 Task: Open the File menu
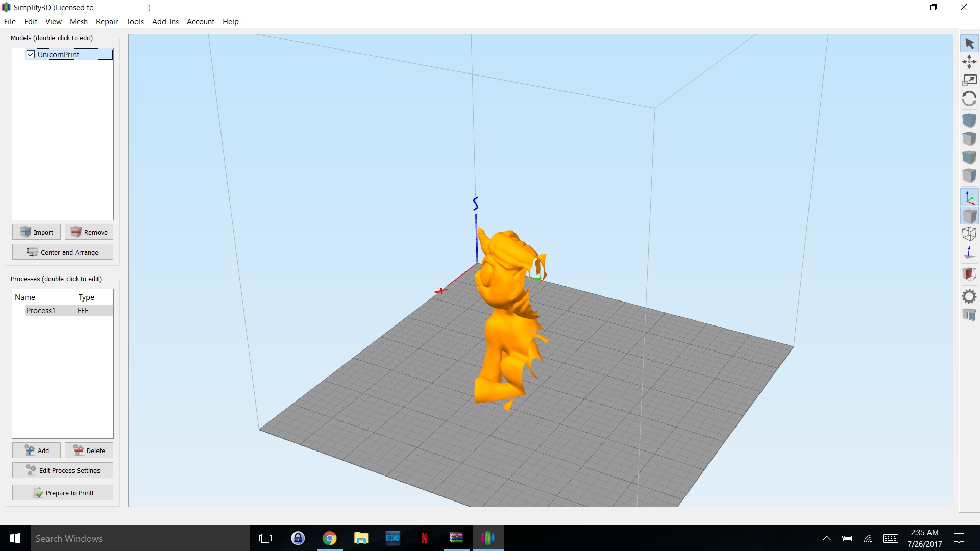tap(10, 21)
